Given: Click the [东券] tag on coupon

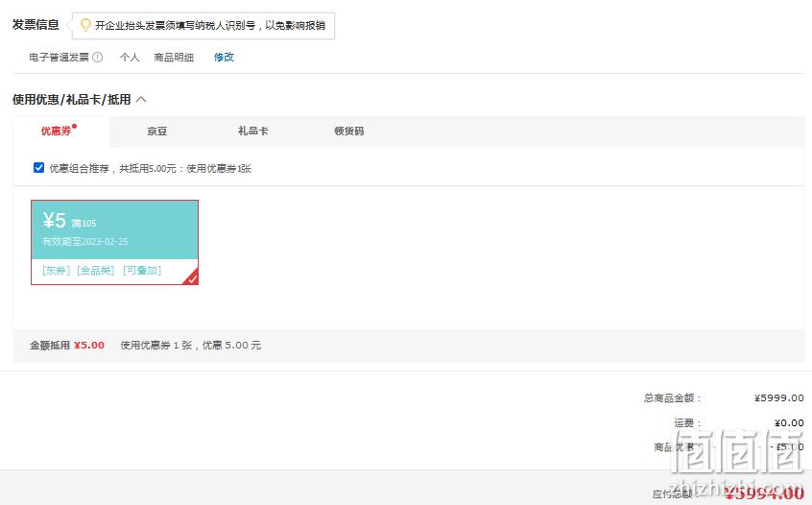Looking at the screenshot, I should (x=56, y=271).
